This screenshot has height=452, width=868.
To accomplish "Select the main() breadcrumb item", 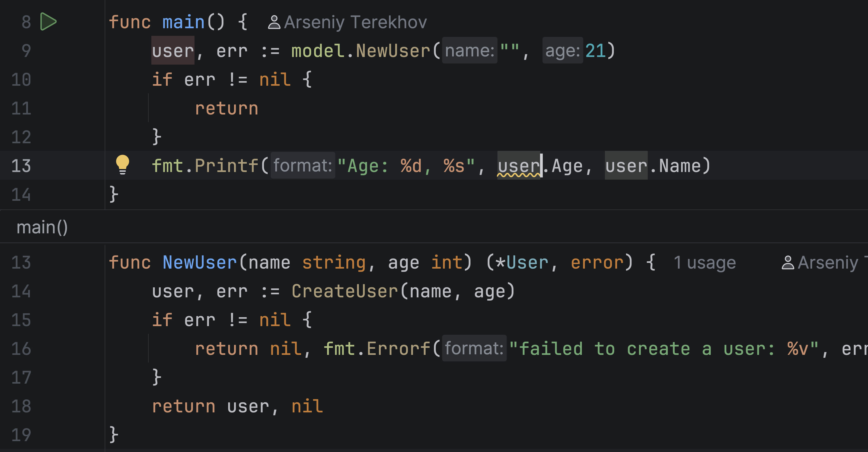I will coord(42,227).
